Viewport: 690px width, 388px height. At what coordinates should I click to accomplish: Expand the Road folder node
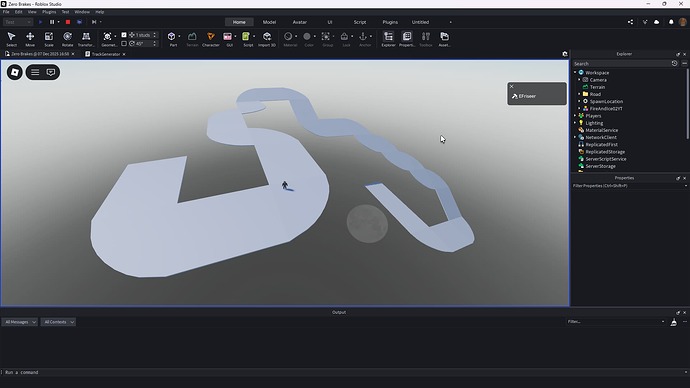point(579,94)
